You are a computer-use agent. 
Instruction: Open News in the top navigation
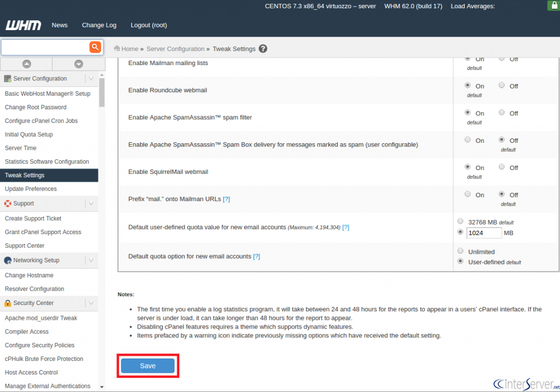point(60,25)
